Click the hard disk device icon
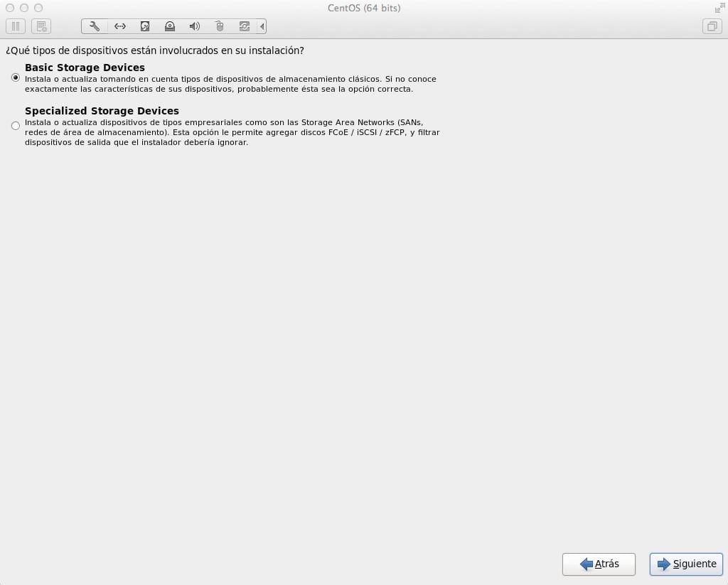Screen dimensions: 728x585 click(144, 26)
